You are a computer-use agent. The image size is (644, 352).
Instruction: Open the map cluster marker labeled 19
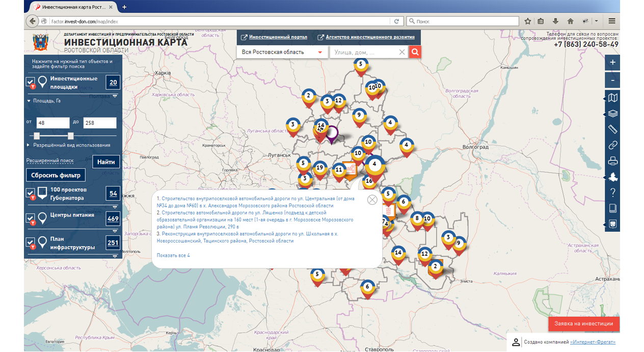[319, 169]
